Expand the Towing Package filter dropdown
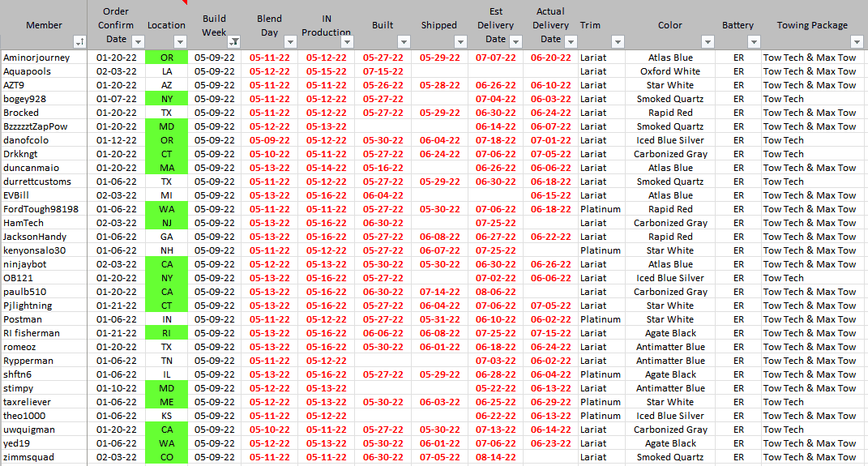The height and width of the screenshot is (466, 868). pyautogui.click(x=857, y=41)
